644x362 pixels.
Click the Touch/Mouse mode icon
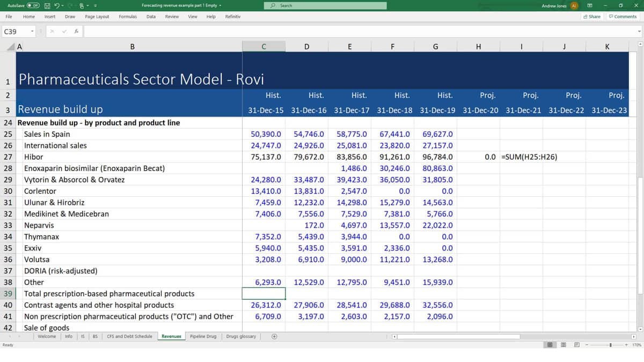click(x=82, y=5)
